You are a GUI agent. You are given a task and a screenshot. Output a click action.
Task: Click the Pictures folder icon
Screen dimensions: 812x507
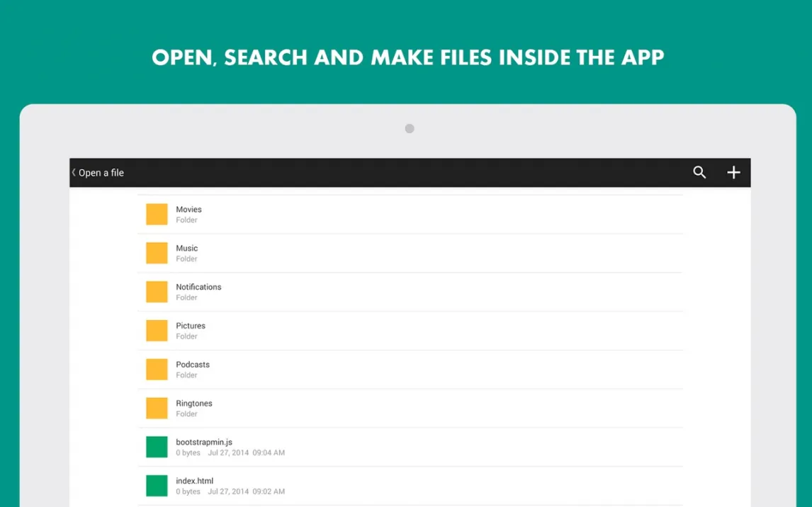click(x=157, y=331)
